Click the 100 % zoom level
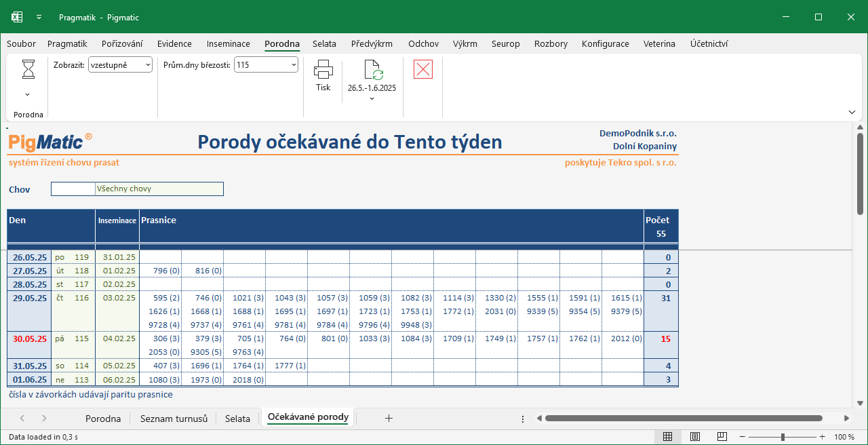The image size is (868, 445). [x=844, y=437]
